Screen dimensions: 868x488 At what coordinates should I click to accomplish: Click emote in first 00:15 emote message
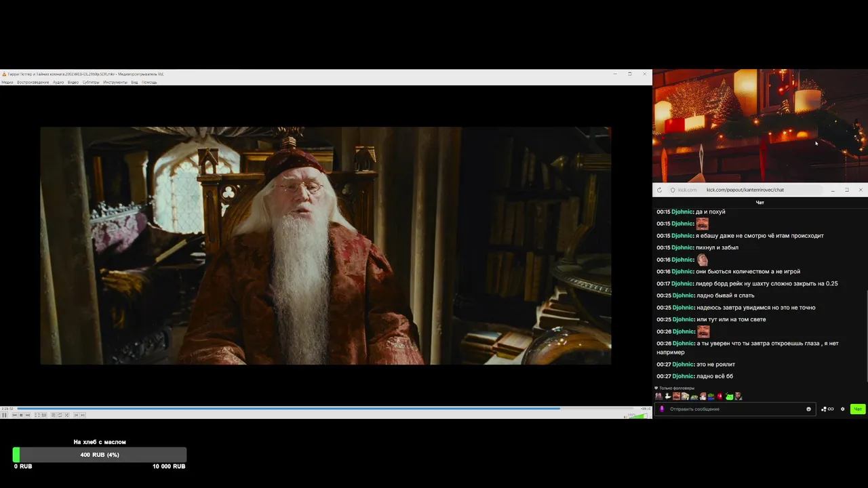click(702, 224)
